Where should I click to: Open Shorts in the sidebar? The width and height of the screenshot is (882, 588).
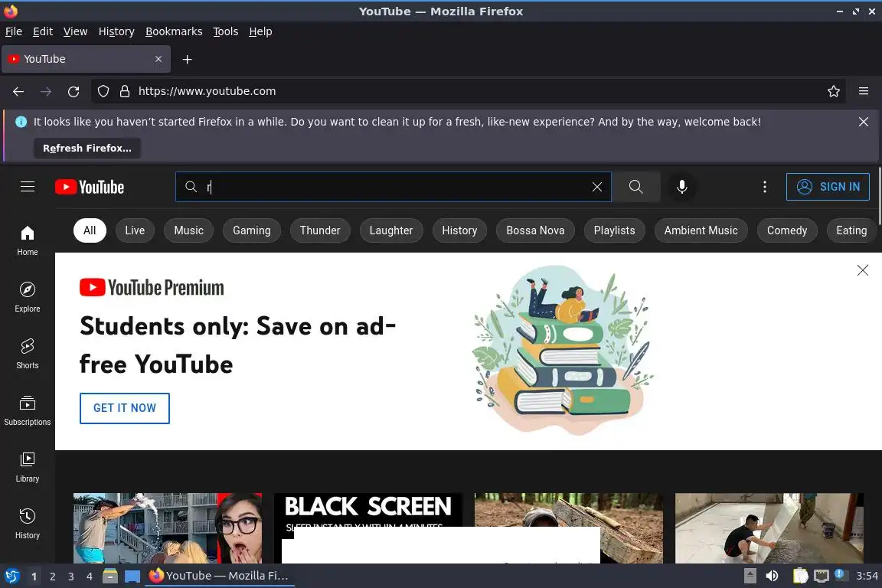(x=28, y=354)
